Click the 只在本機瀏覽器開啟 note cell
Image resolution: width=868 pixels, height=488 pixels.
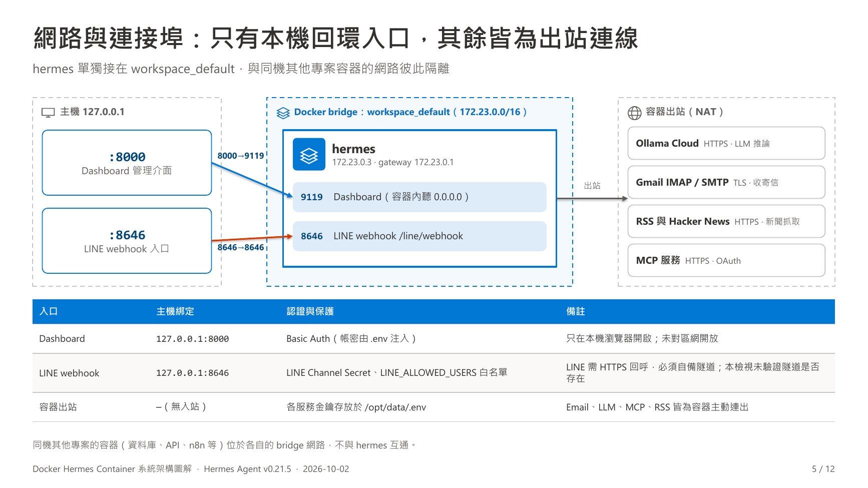click(642, 339)
